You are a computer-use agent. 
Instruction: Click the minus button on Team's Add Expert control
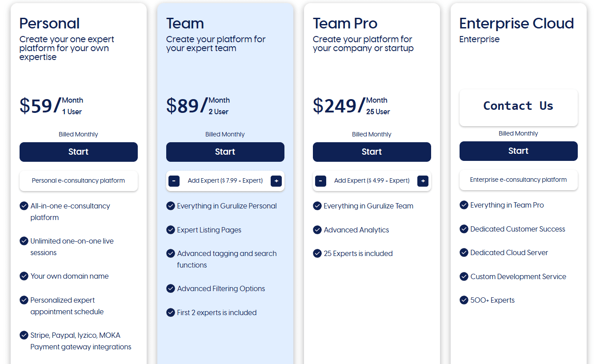click(174, 181)
